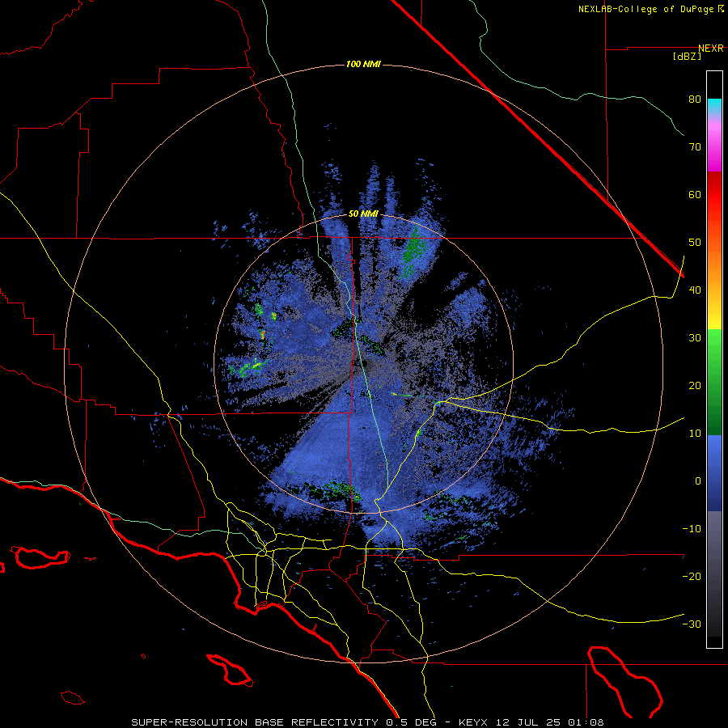The height and width of the screenshot is (728, 728).
Task: Click the SUPER-RESOLUTION BASE REFLECTIVITY caption text
Action: [255, 722]
